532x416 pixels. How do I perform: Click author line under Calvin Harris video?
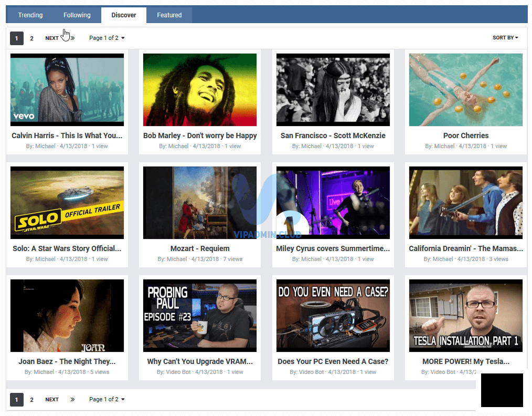click(67, 146)
